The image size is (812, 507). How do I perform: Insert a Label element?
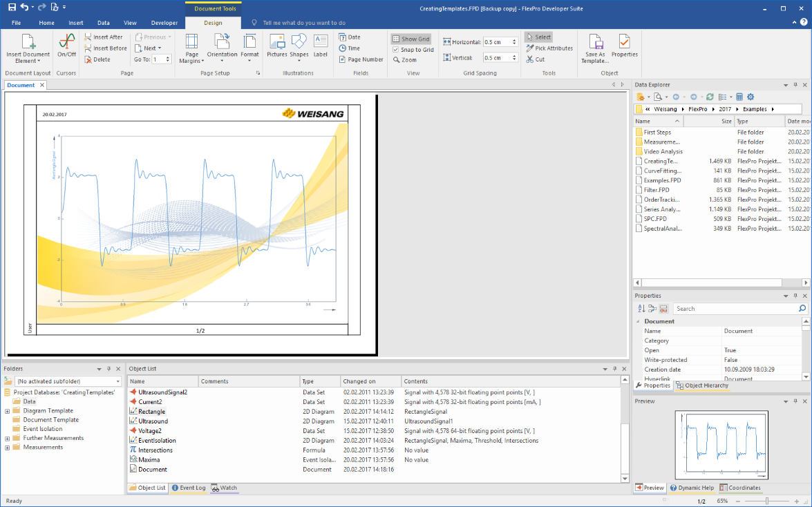[321, 43]
